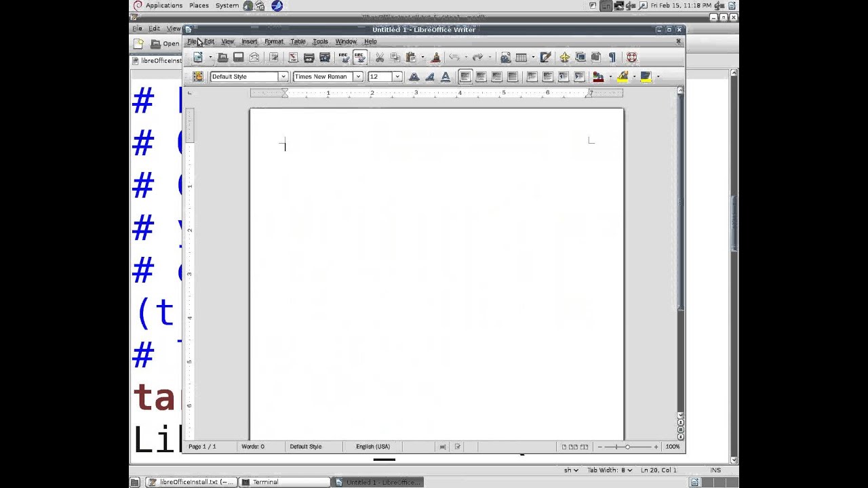Click the Edit File icon

274,57
